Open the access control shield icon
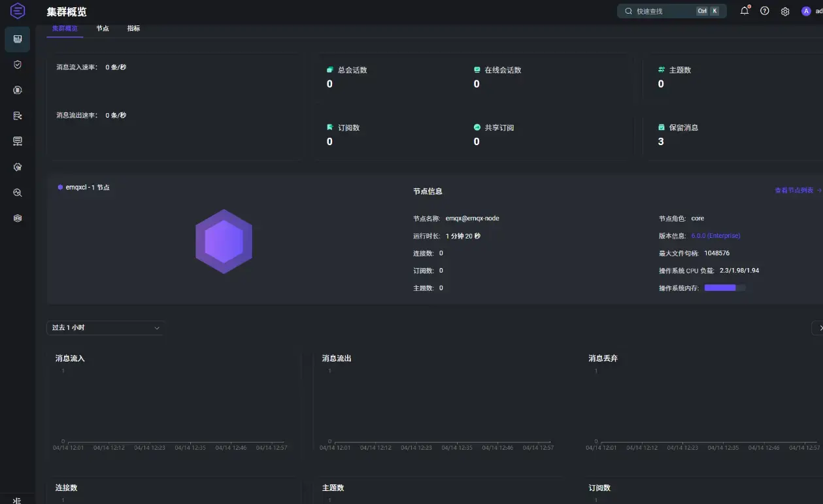The width and height of the screenshot is (823, 504). [x=18, y=65]
